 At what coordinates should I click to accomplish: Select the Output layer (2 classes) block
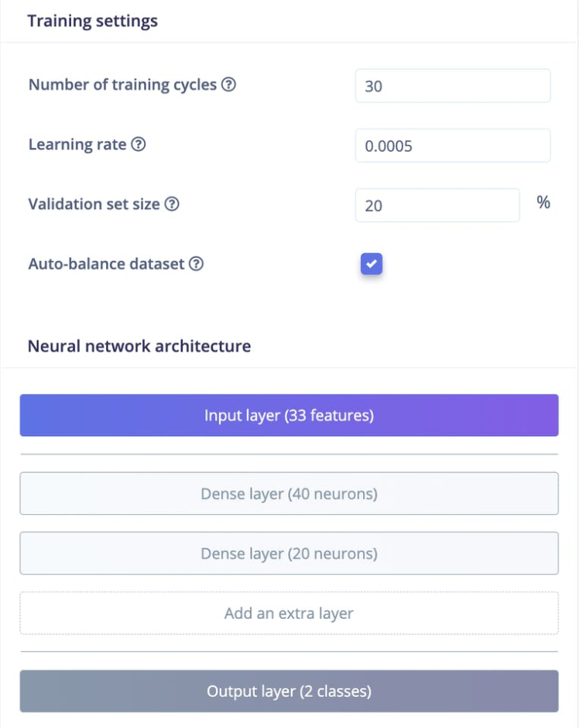289,691
